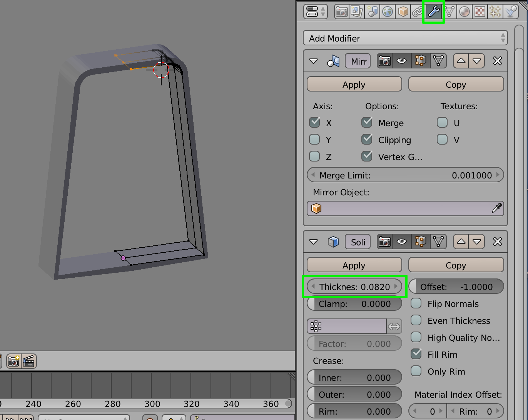Viewport: 528px width, 420px height.
Task: Copy the Mirror modifier
Action: pos(456,84)
